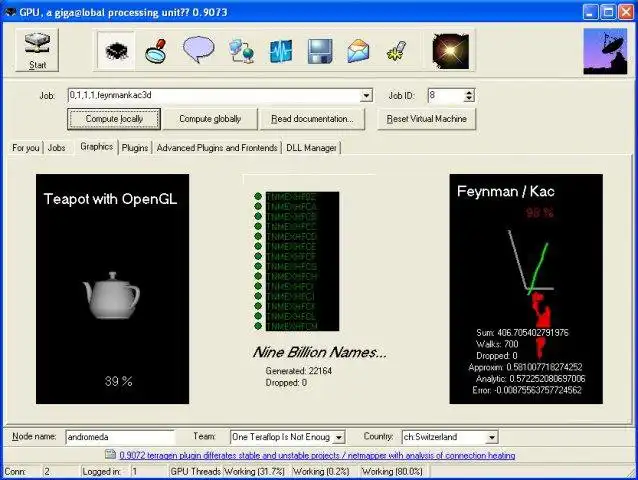
Task: Open the blue waveform monitor icon
Action: [281, 51]
